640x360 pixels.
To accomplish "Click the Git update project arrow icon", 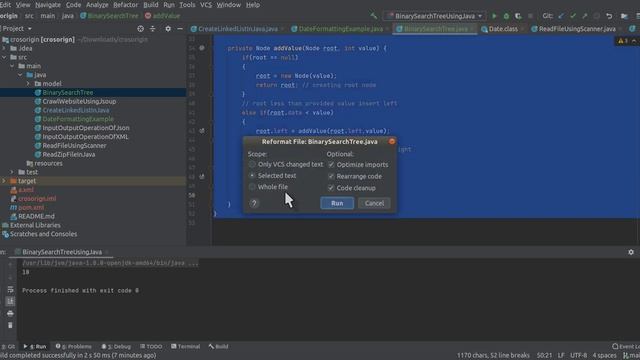I will click(x=561, y=16).
